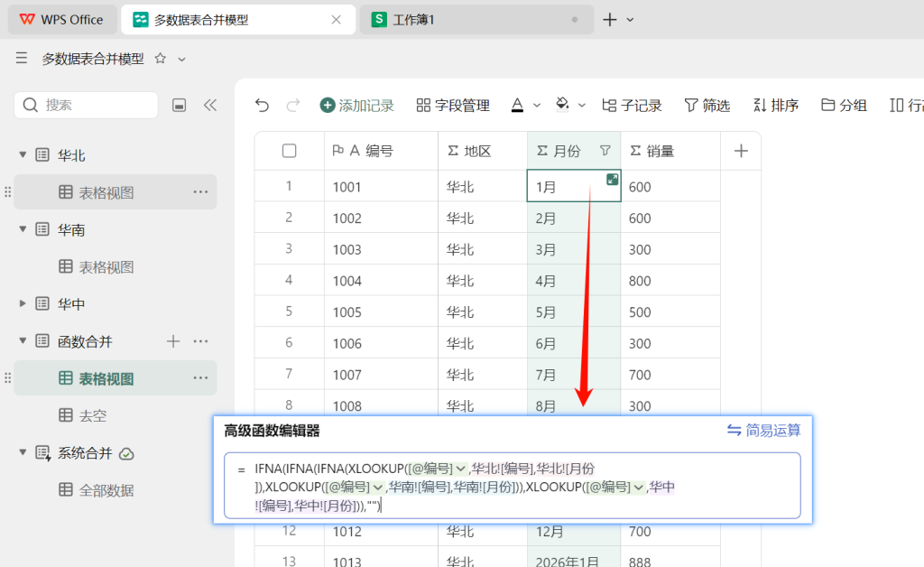Viewport: 924px width, 567px height.
Task: Click the 1001 cell in 编号 column
Action: 381,186
